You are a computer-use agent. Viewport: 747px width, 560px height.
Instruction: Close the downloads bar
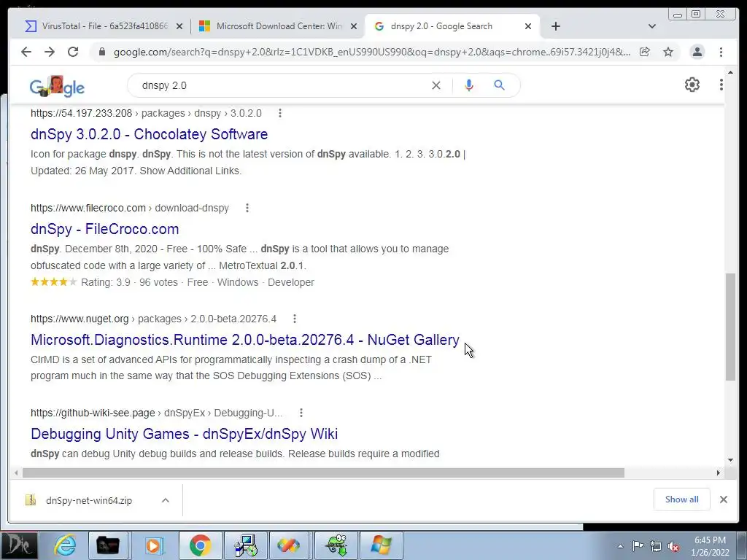tap(724, 499)
